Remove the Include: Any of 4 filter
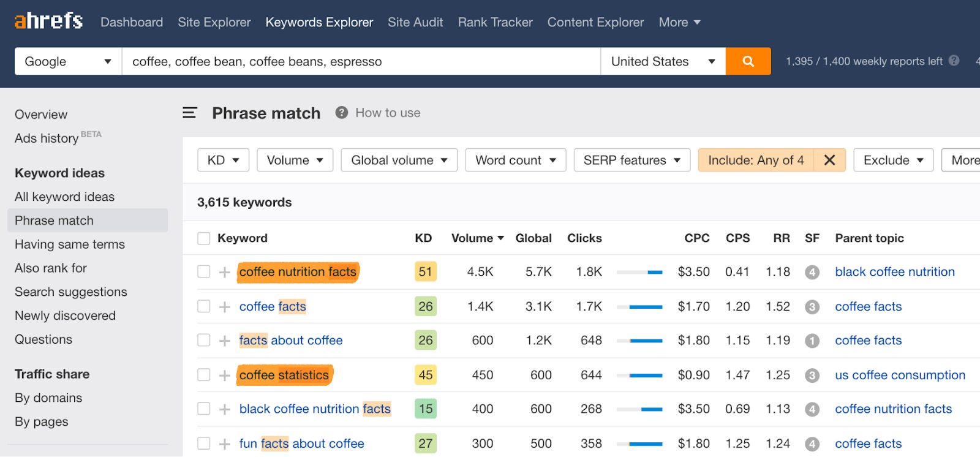Screen dimensions: 980x457 829,160
